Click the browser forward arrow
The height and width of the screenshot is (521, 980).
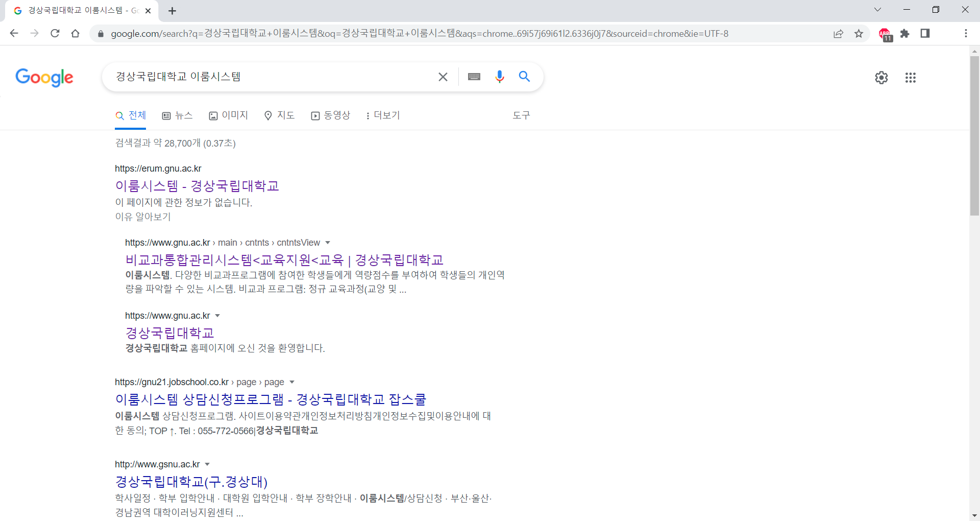click(34, 34)
